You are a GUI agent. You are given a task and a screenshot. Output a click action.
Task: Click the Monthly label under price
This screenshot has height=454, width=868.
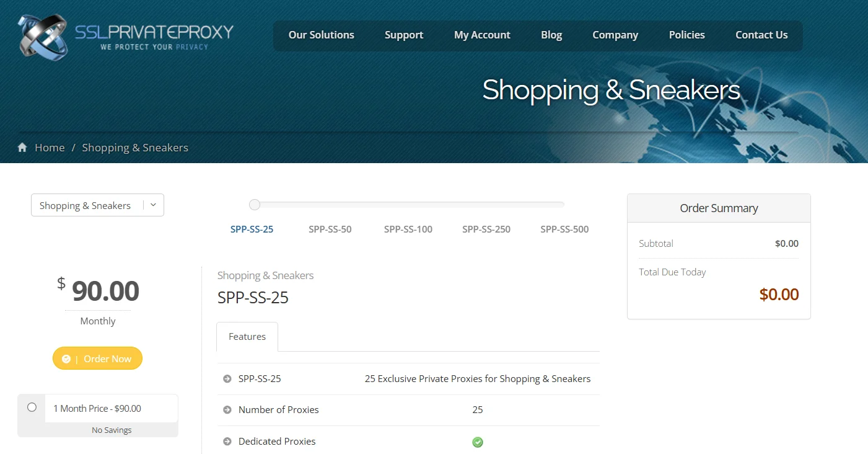point(98,321)
